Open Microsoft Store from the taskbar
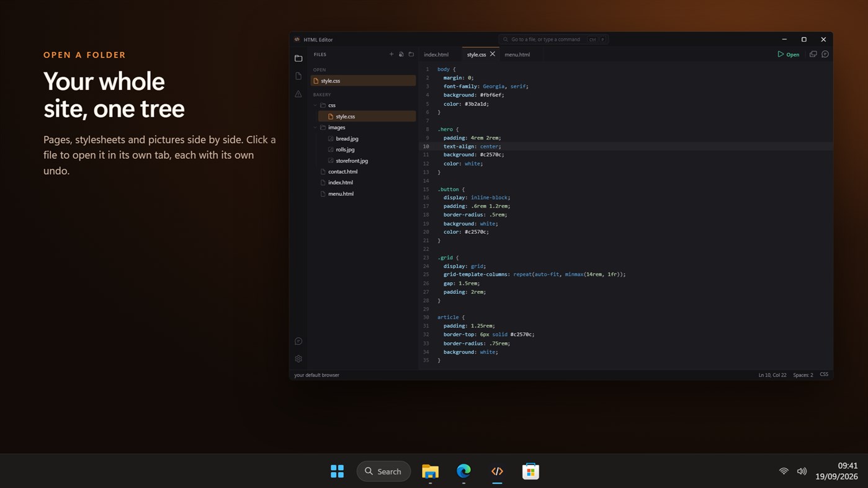The width and height of the screenshot is (868, 488). pyautogui.click(x=530, y=471)
